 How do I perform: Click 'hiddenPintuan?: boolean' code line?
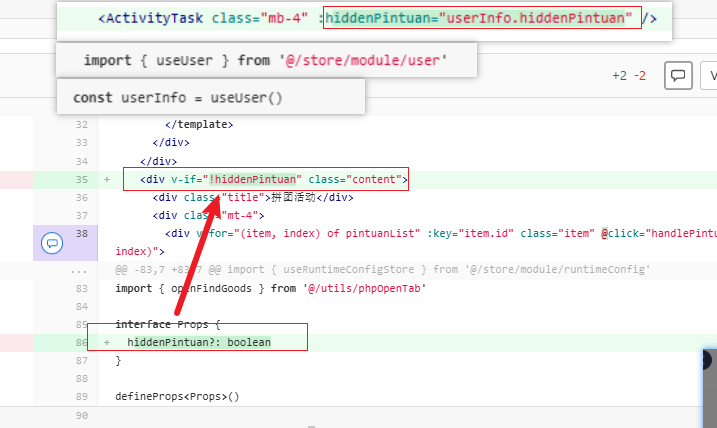(199, 342)
